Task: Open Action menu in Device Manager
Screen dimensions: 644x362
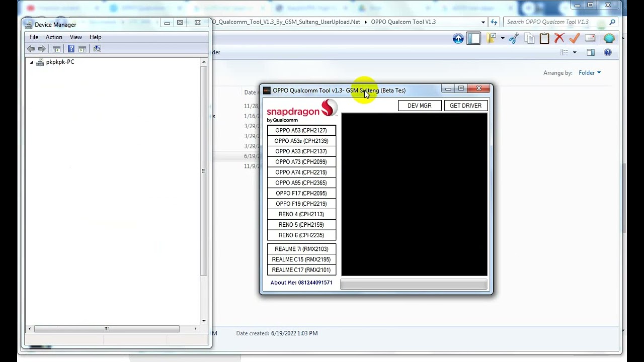Action: point(54,37)
